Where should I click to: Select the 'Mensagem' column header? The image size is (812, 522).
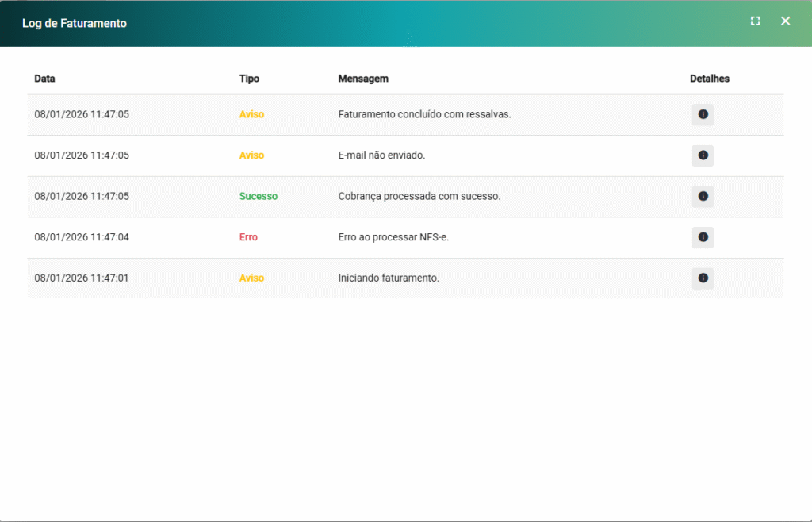tap(363, 79)
